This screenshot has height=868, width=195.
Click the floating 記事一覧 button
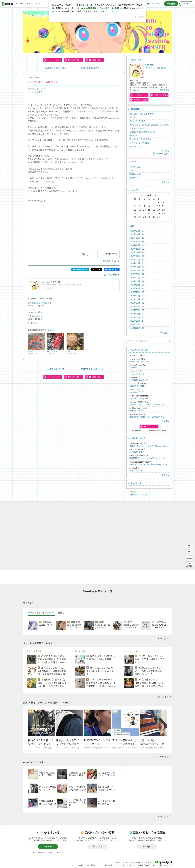click(189, 558)
